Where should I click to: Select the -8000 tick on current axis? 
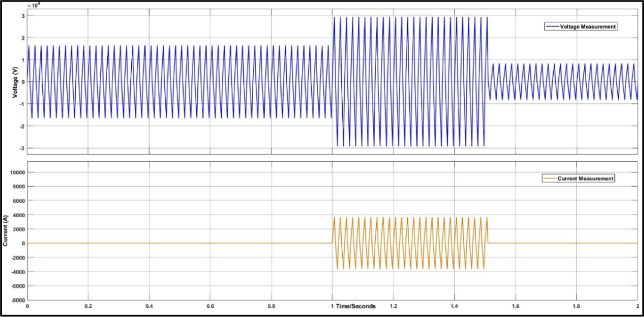[19, 300]
